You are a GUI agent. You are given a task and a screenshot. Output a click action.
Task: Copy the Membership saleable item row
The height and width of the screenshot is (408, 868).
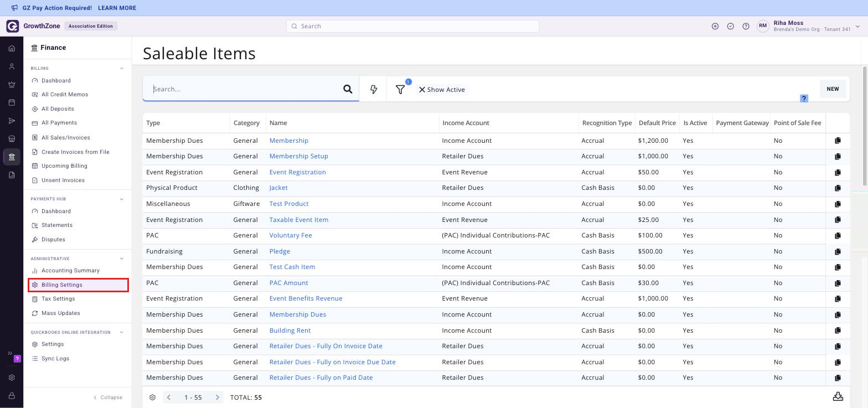click(838, 141)
